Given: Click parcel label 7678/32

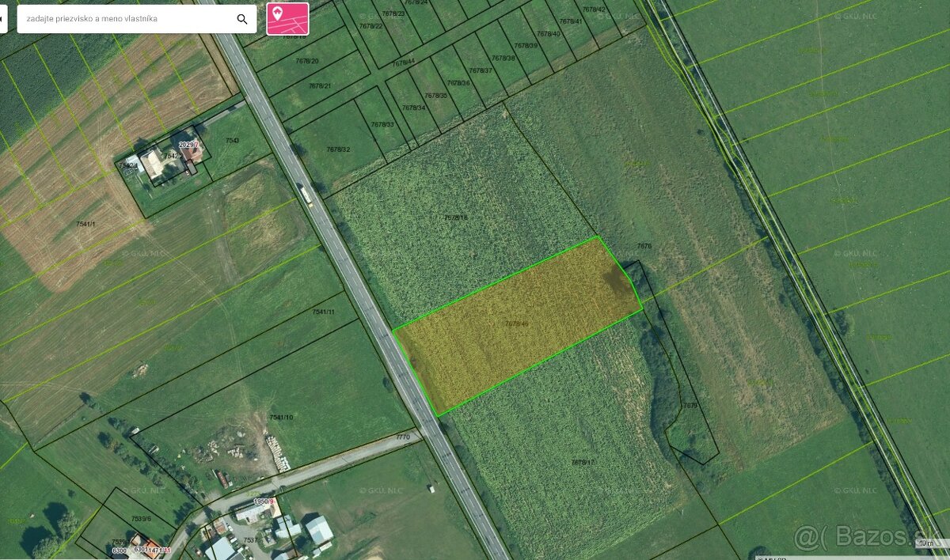Looking at the screenshot, I should (x=338, y=149).
